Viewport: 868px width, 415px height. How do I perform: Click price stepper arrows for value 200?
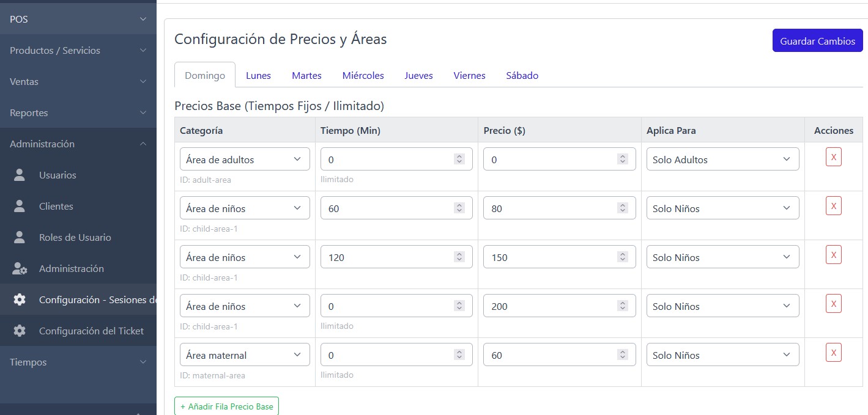point(623,306)
